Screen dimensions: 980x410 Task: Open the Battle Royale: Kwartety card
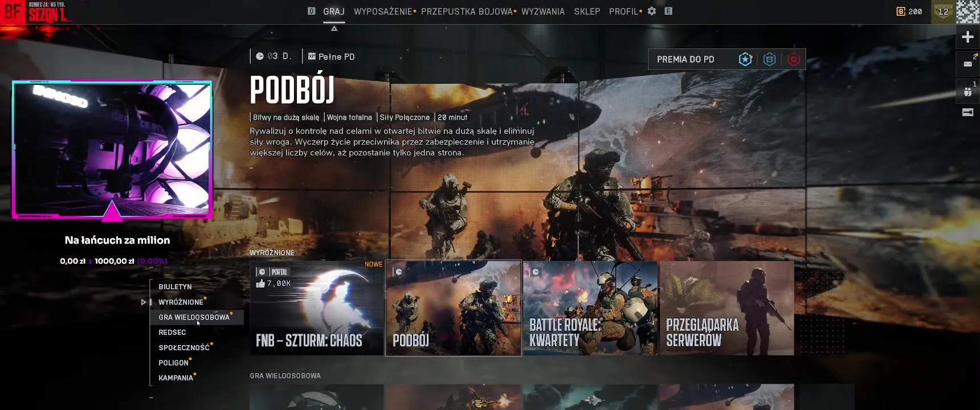[x=590, y=308]
